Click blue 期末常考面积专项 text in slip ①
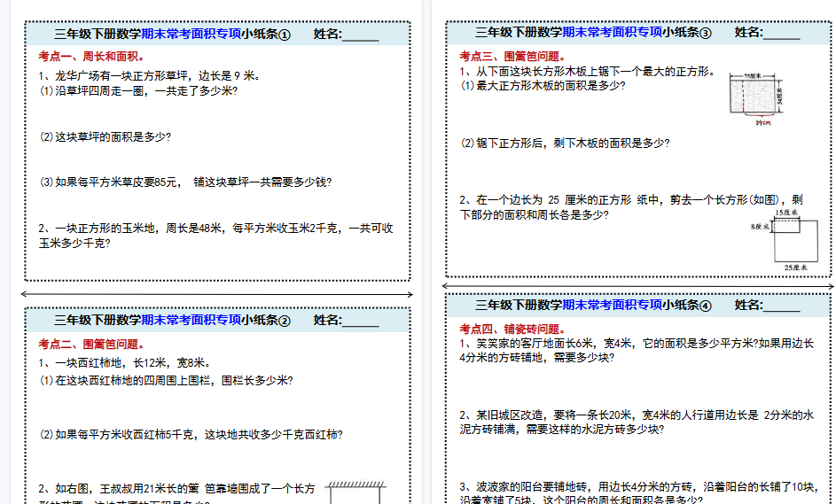The width and height of the screenshot is (836, 504). click(x=191, y=35)
